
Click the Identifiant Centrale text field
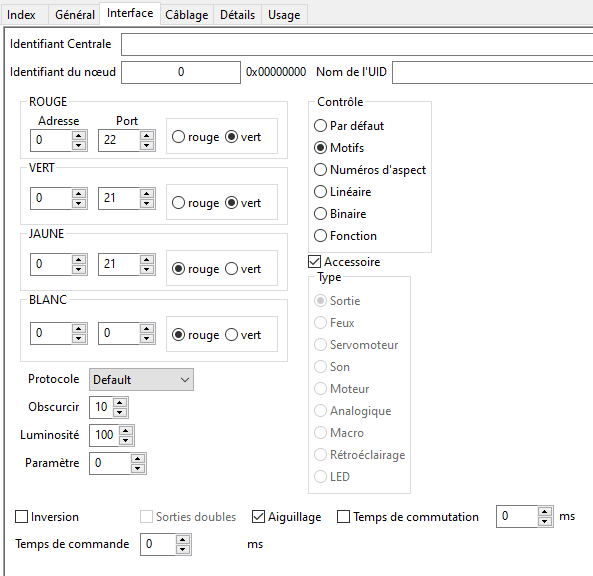pos(357,44)
